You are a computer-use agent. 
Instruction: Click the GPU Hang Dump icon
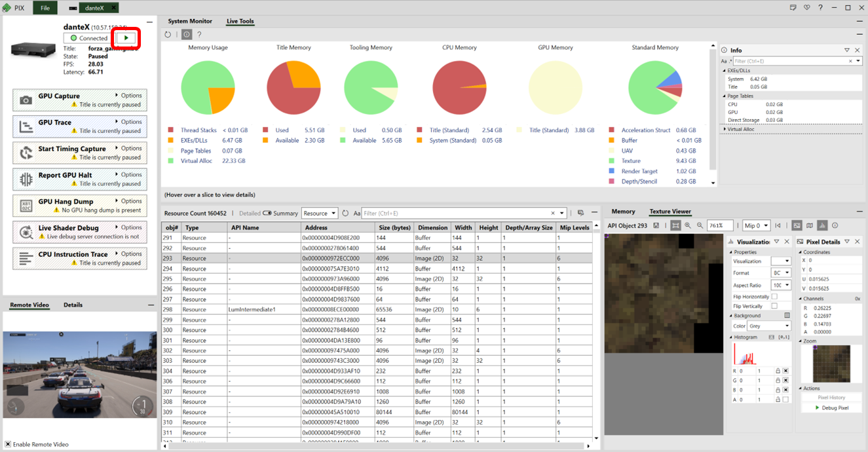click(26, 206)
